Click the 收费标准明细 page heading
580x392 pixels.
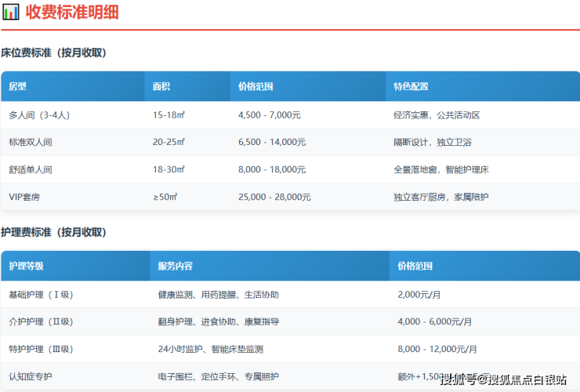(x=73, y=12)
